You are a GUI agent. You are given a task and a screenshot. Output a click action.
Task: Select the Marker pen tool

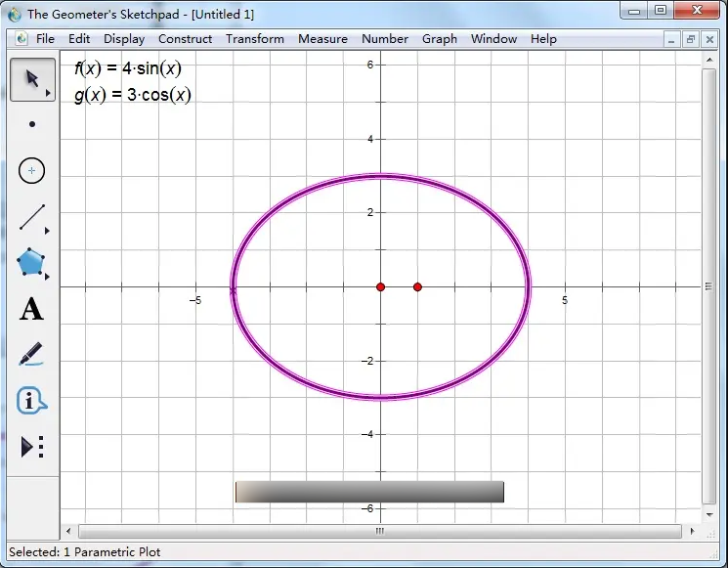pyautogui.click(x=31, y=354)
